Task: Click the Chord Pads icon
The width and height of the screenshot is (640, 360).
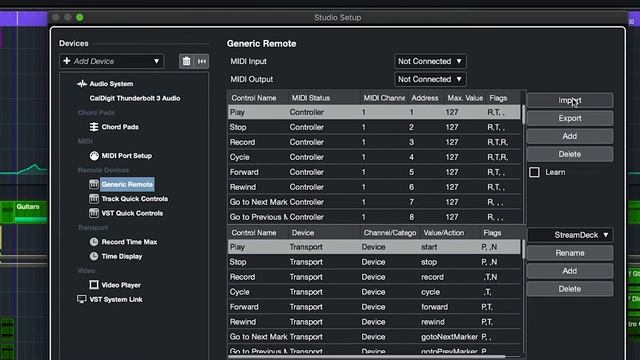Action: click(x=94, y=127)
